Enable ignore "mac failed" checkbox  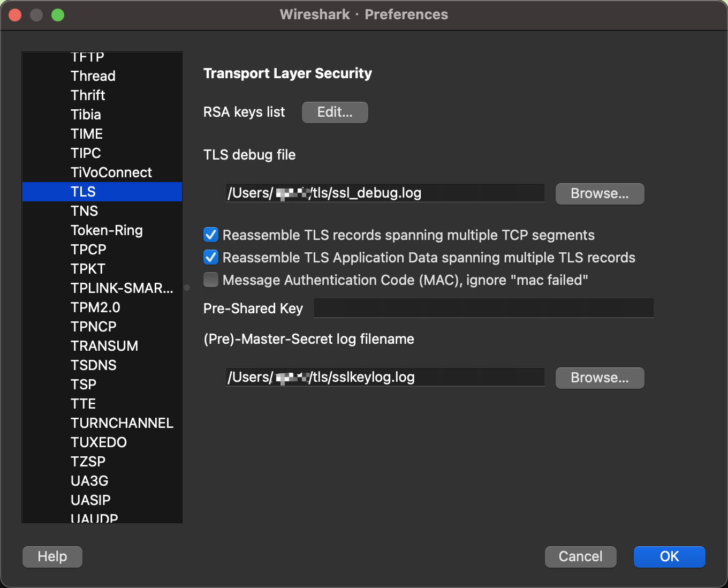(211, 280)
